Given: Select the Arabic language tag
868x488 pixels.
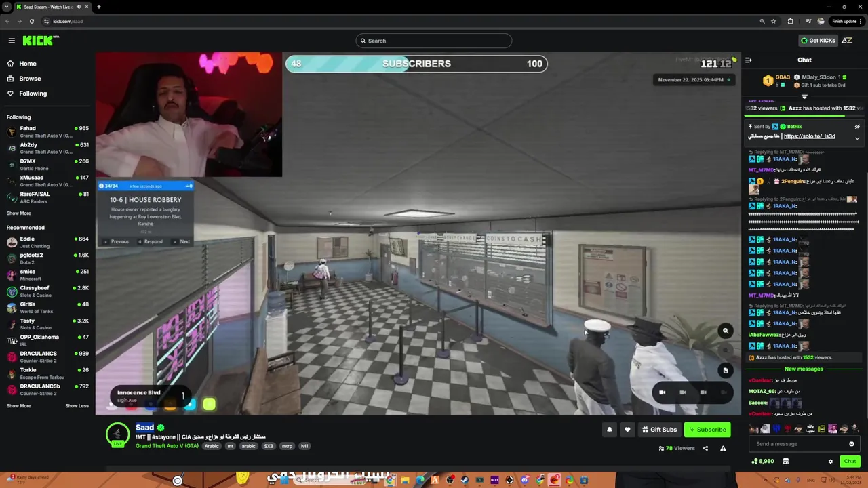Looking at the screenshot, I should 212,446.
